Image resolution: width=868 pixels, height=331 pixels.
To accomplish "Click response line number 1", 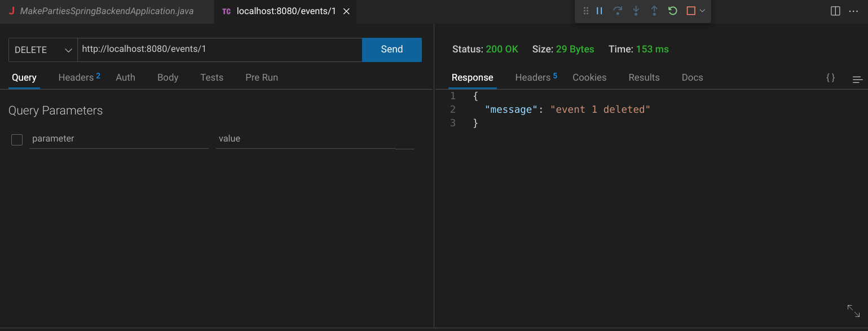I will 452,96.
